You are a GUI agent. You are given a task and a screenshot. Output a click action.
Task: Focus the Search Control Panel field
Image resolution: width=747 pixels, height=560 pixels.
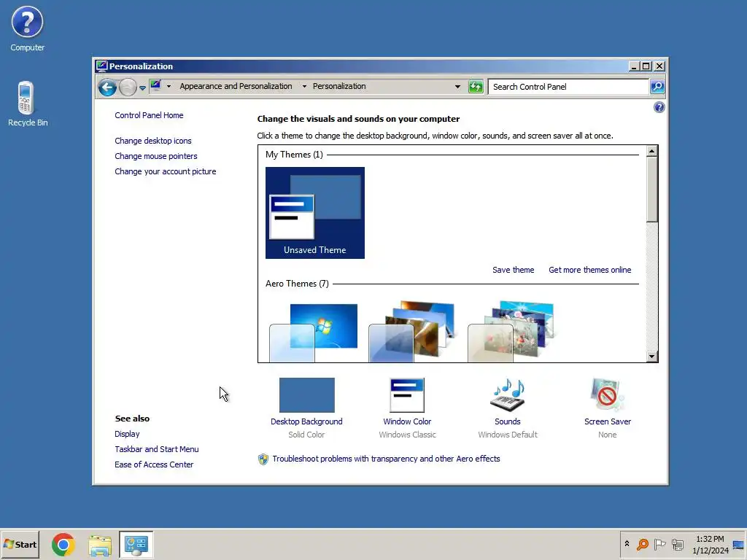pyautogui.click(x=568, y=87)
